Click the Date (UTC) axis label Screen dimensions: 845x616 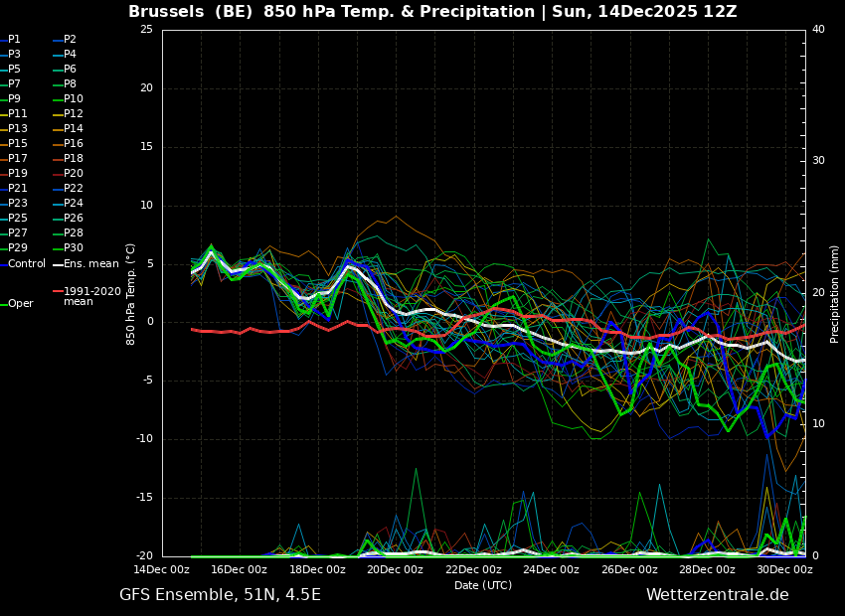[483, 586]
